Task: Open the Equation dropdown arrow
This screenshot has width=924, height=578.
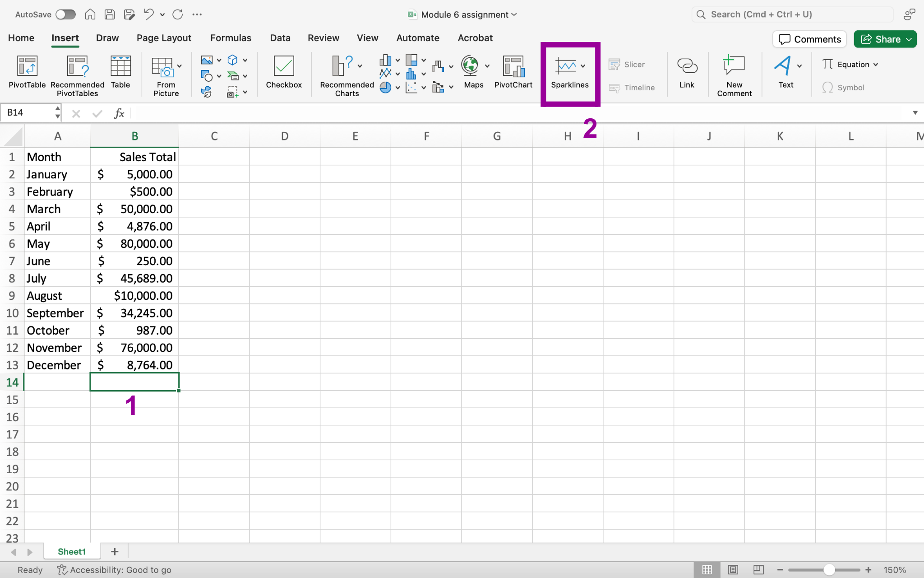Action: coord(876,65)
